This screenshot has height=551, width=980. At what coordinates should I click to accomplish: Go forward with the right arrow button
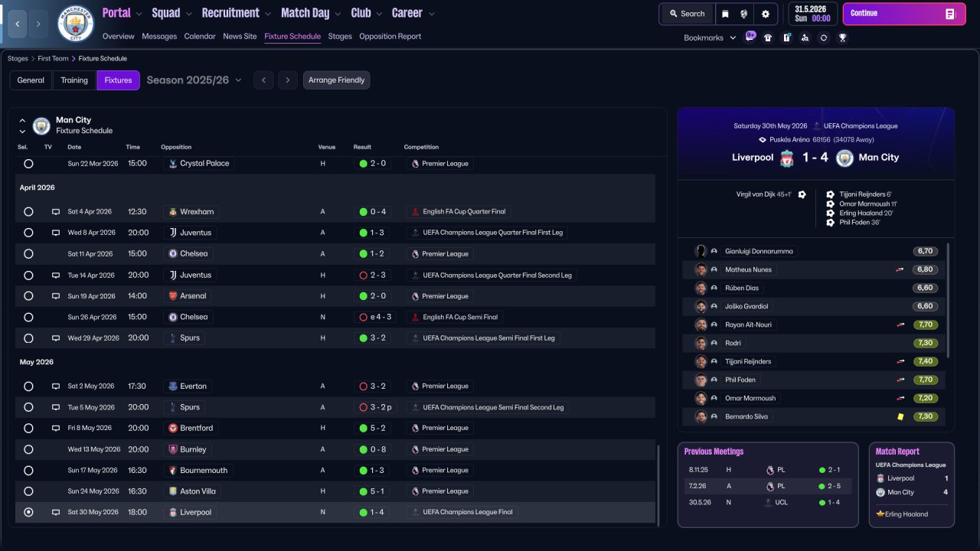coord(39,24)
